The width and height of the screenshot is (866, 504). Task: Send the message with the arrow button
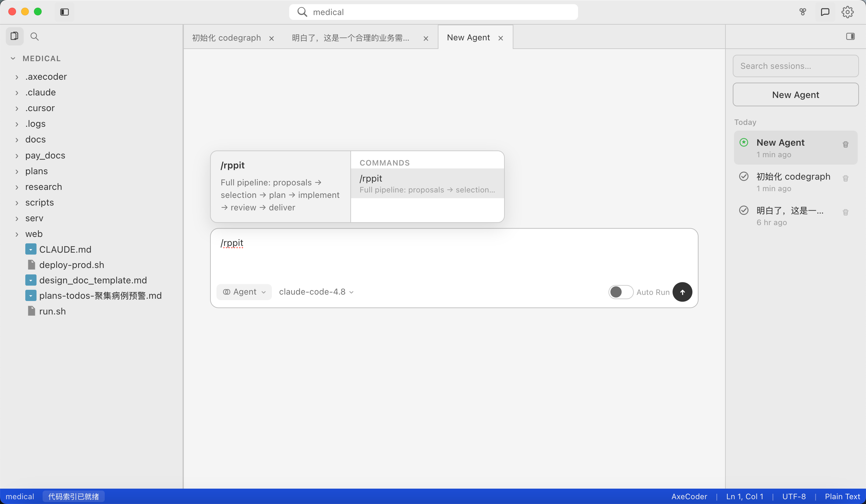tap(682, 292)
